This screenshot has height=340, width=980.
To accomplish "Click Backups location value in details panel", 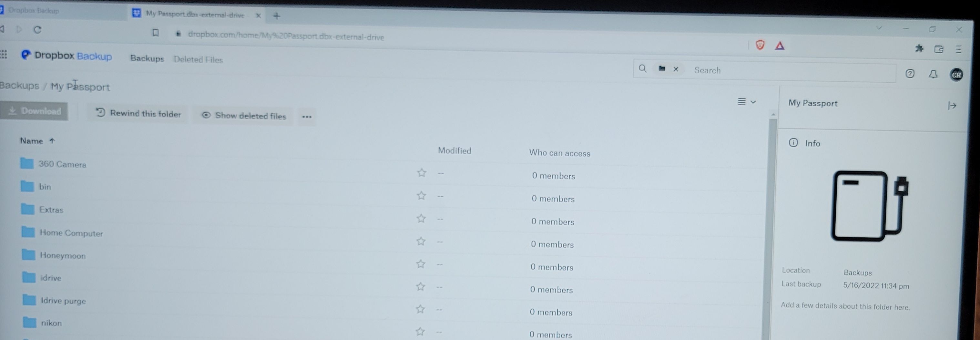I will 857,273.
